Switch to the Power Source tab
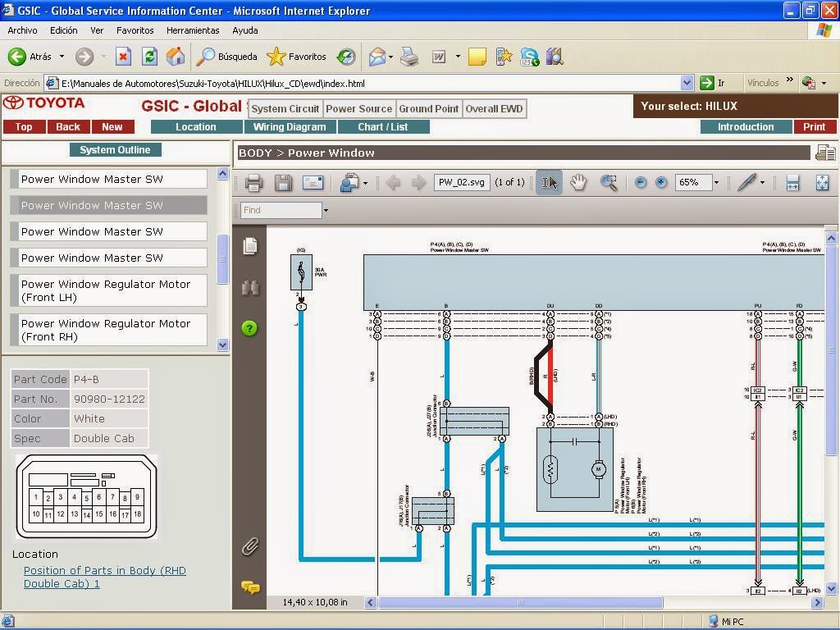 (x=359, y=109)
